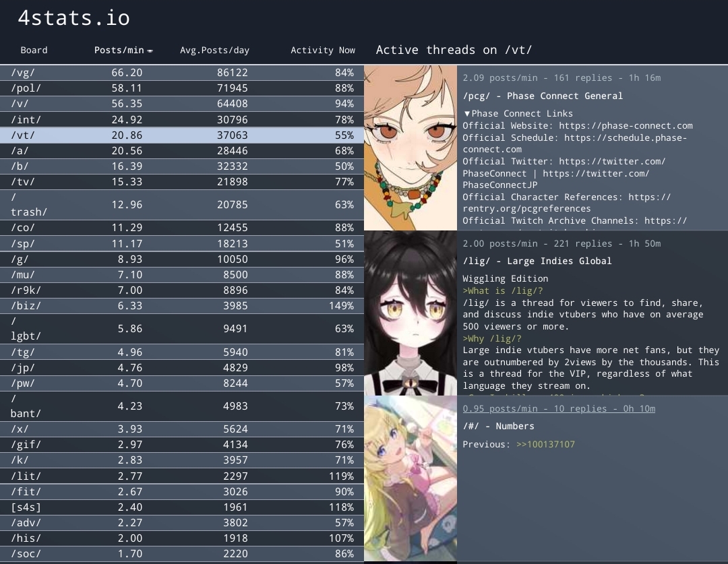Collapse the Phase Connect Links triangle
Viewport: 728px width, 564px height.
tap(467, 114)
